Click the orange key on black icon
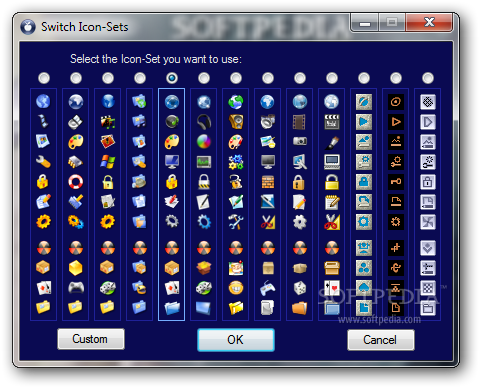 coord(396,182)
